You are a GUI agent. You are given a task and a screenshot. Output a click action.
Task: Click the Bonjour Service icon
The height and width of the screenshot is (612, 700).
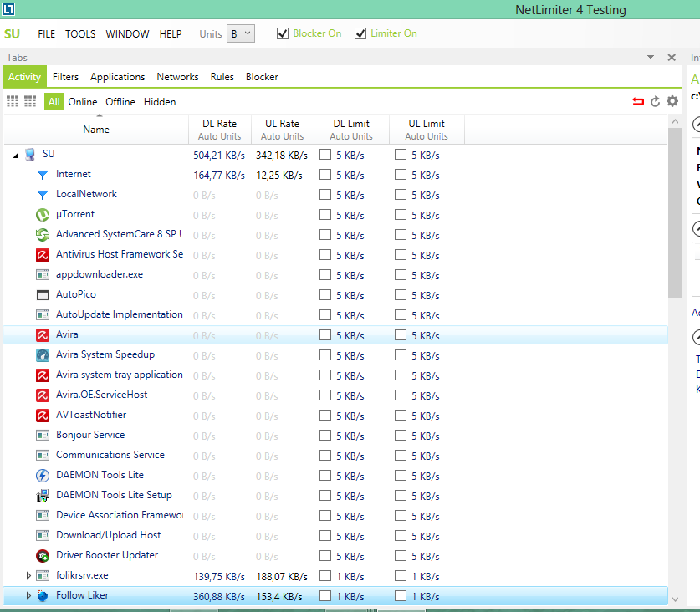coord(43,436)
